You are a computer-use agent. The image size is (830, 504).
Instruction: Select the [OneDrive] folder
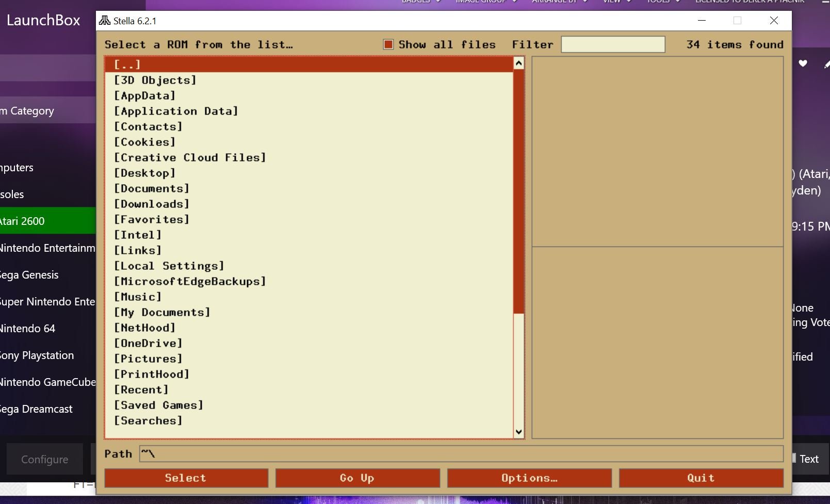309,343
